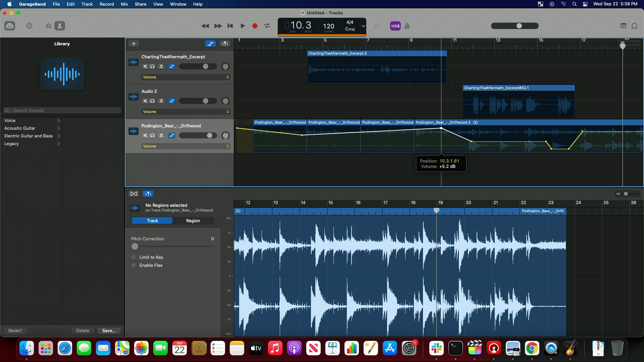Mute the Audio 2 track
Image resolution: width=644 pixels, height=362 pixels.
[x=145, y=101]
